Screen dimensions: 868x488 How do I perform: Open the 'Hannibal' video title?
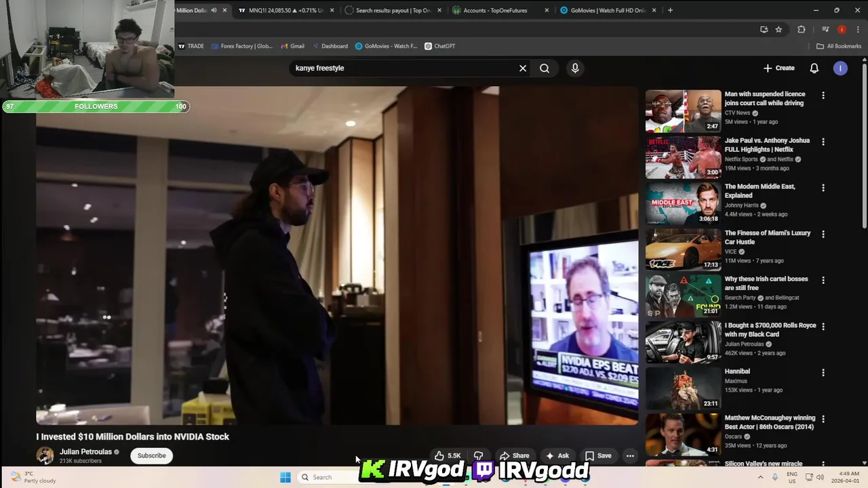coord(737,371)
